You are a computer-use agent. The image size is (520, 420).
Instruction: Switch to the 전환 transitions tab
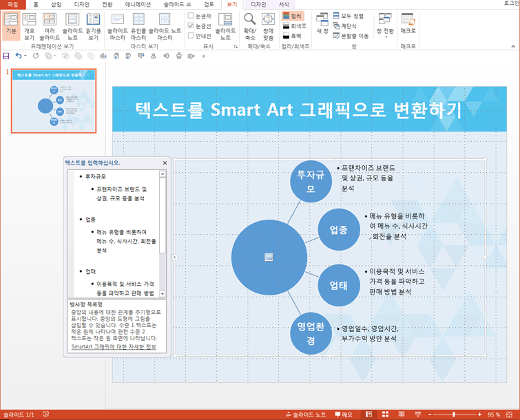107,4
